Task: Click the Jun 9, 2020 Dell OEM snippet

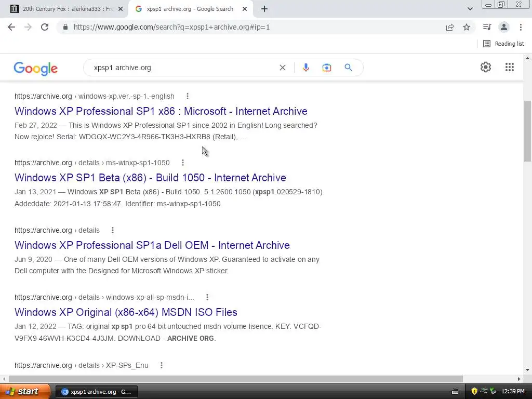Action: coord(167,265)
